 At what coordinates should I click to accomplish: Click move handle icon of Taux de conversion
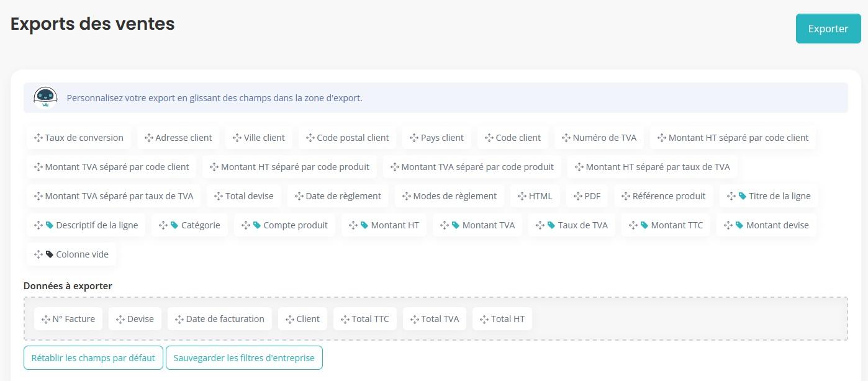[38, 138]
